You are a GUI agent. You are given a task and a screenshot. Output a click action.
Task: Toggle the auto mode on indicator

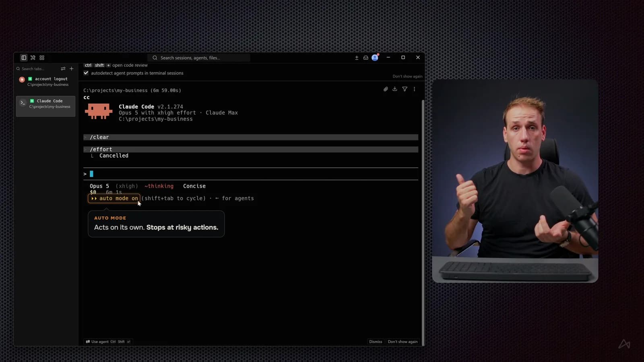(x=114, y=198)
